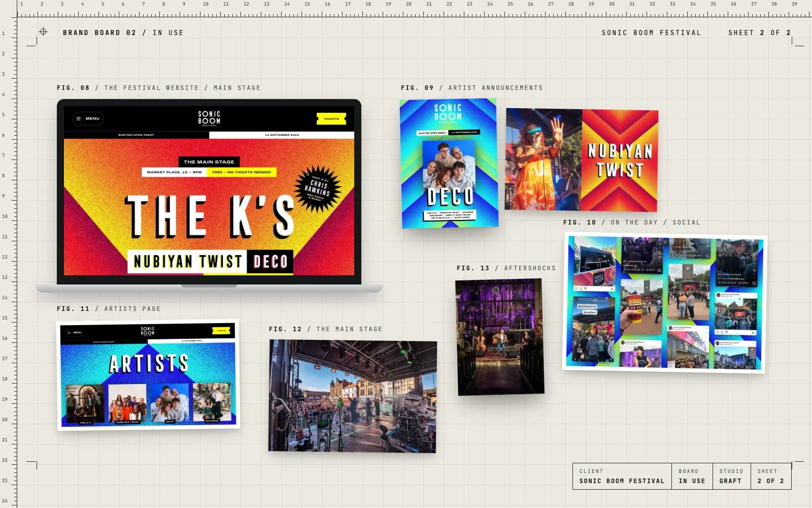This screenshot has height=508, width=812.
Task: Open the Artists page mockup
Action: [148, 375]
